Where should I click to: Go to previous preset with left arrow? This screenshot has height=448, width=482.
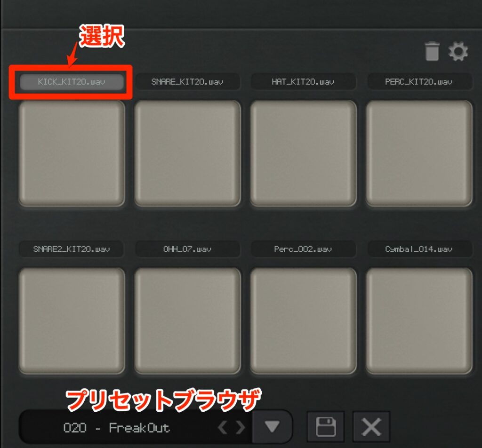(x=222, y=427)
